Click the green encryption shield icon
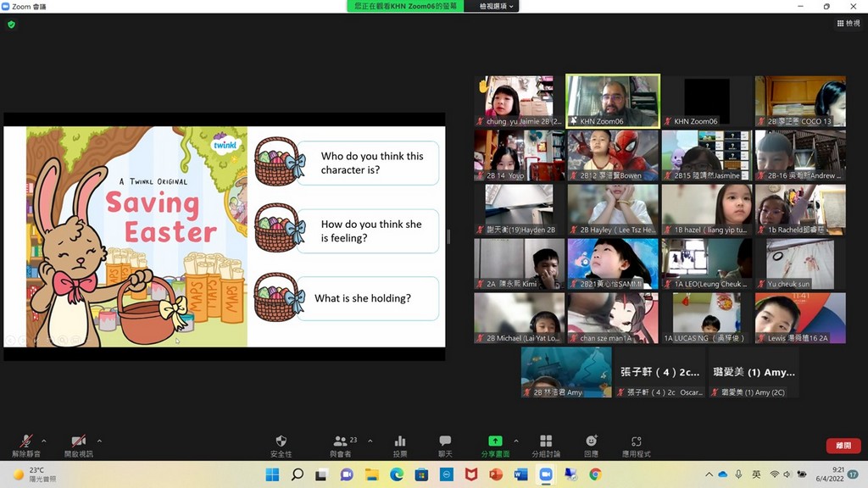 point(12,25)
